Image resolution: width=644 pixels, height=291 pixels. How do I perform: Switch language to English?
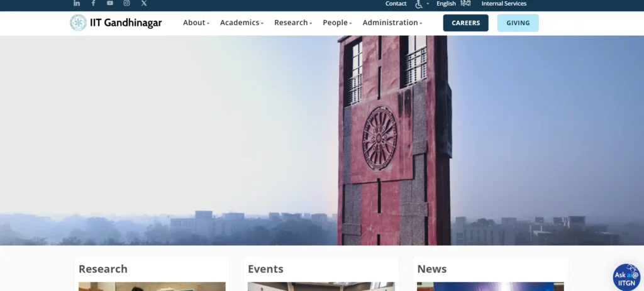click(x=446, y=4)
